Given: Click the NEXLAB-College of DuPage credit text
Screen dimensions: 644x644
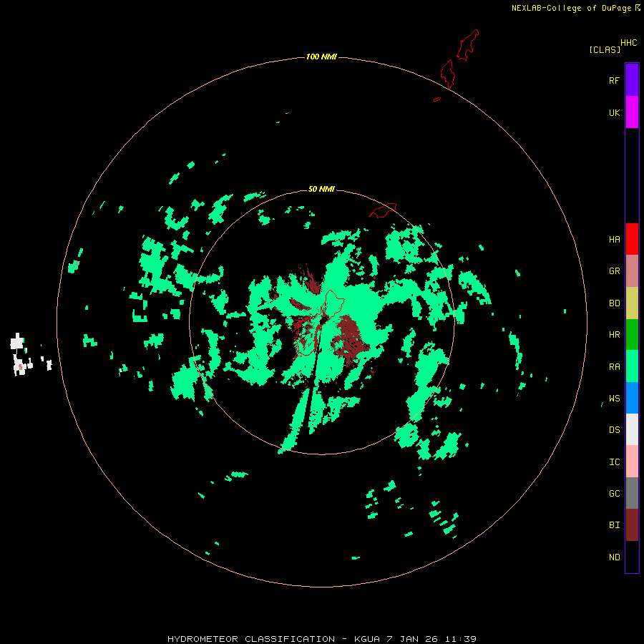Looking at the screenshot, I should 571,8.
